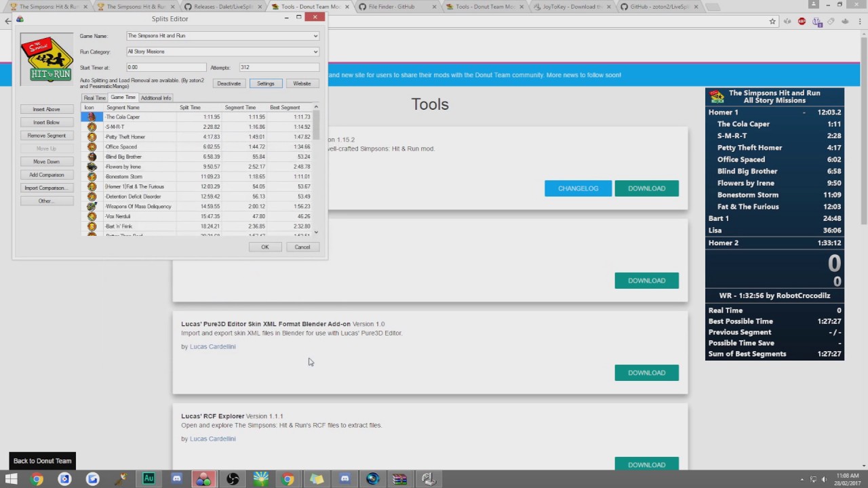Click Insert Below
Image resolution: width=868 pixels, height=488 pixels.
[46, 122]
